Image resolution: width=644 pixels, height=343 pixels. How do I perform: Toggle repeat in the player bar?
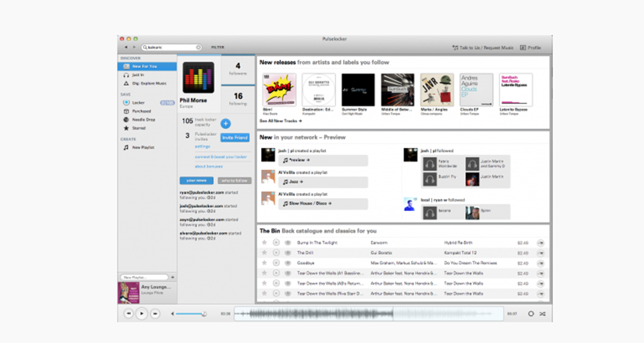point(531,314)
